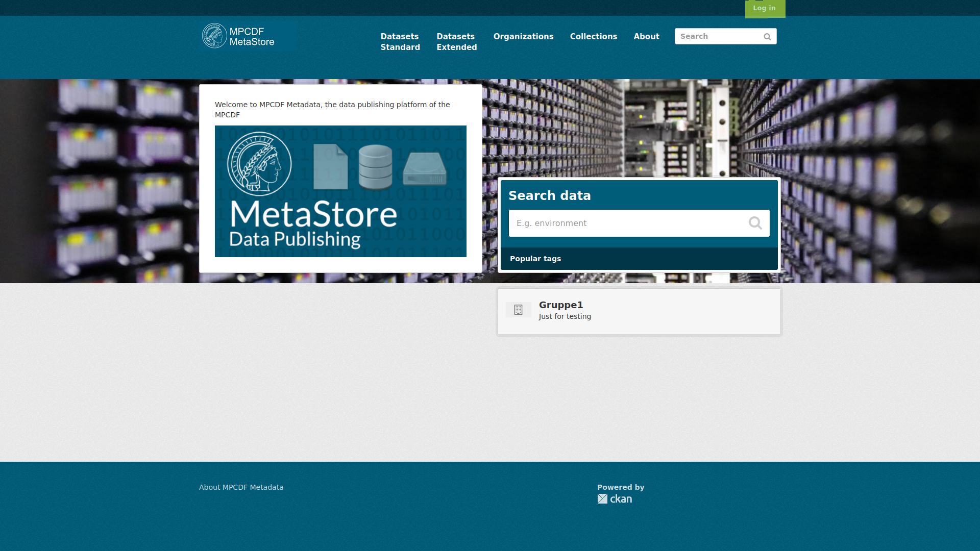Image resolution: width=980 pixels, height=551 pixels.
Task: Open the About page menu item
Action: point(646,36)
